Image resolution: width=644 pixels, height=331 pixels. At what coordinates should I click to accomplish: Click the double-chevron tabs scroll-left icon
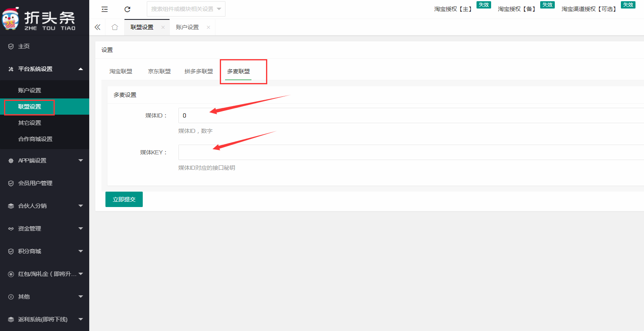pyautogui.click(x=97, y=27)
